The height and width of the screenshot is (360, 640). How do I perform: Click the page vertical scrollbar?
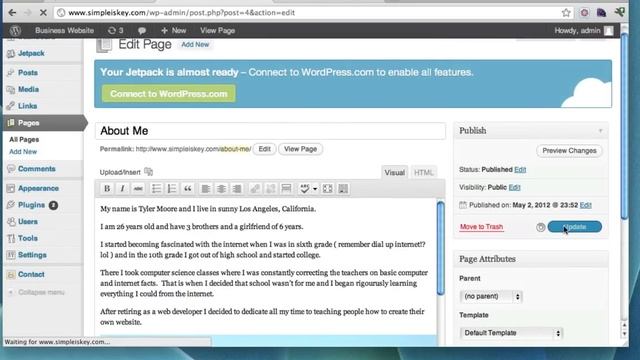624,127
